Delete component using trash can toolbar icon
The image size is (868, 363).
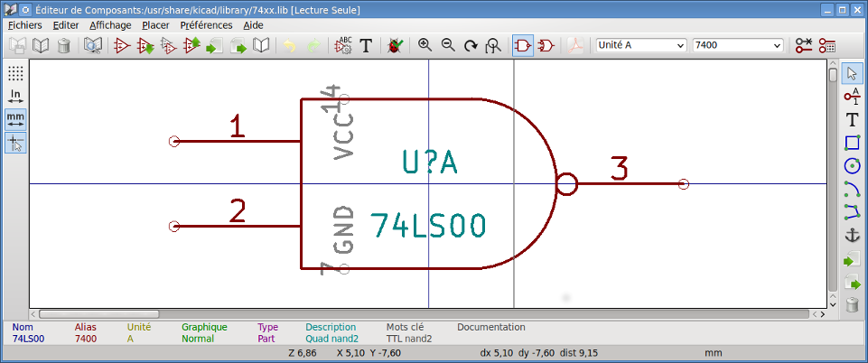click(x=63, y=45)
